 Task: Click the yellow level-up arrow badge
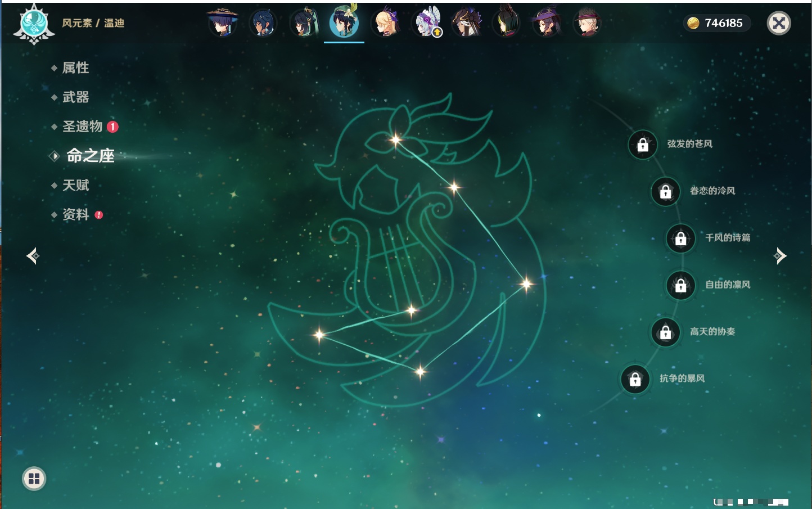pos(437,33)
